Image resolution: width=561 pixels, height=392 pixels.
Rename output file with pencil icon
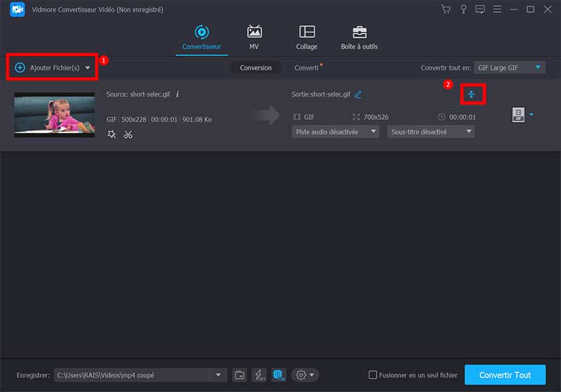coord(358,94)
